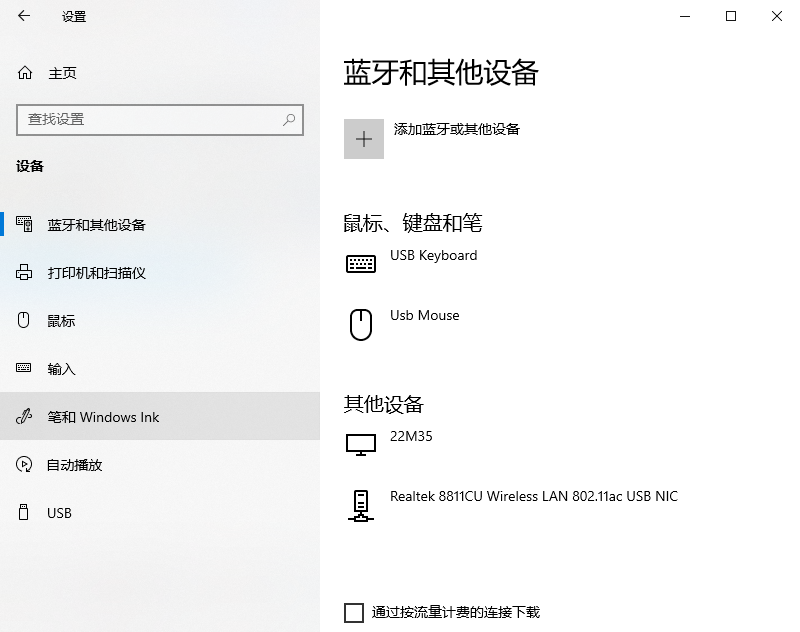Click the pen icon for 笔和 Windows Ink
The width and height of the screenshot is (800, 632).
coord(24,417)
